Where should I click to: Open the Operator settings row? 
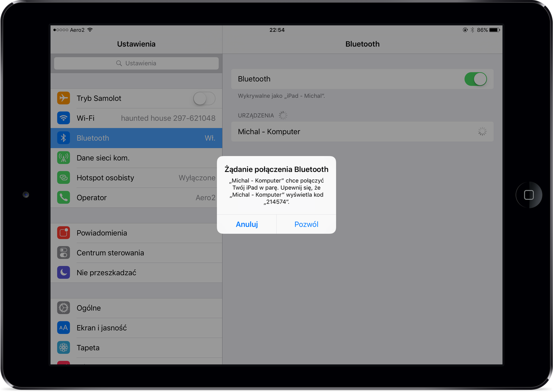[x=137, y=198]
